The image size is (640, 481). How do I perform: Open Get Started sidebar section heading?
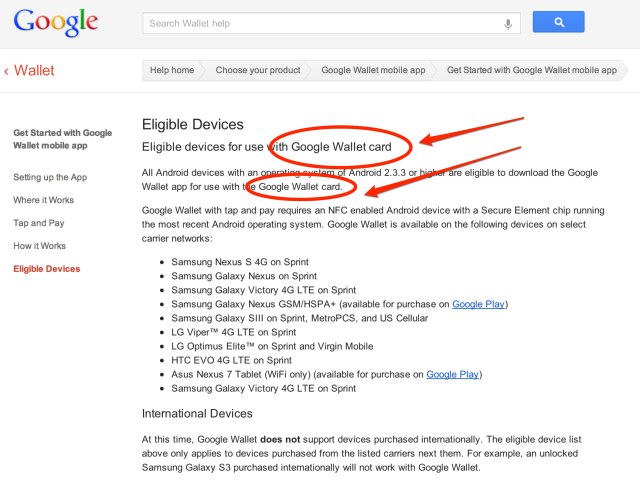click(x=62, y=139)
